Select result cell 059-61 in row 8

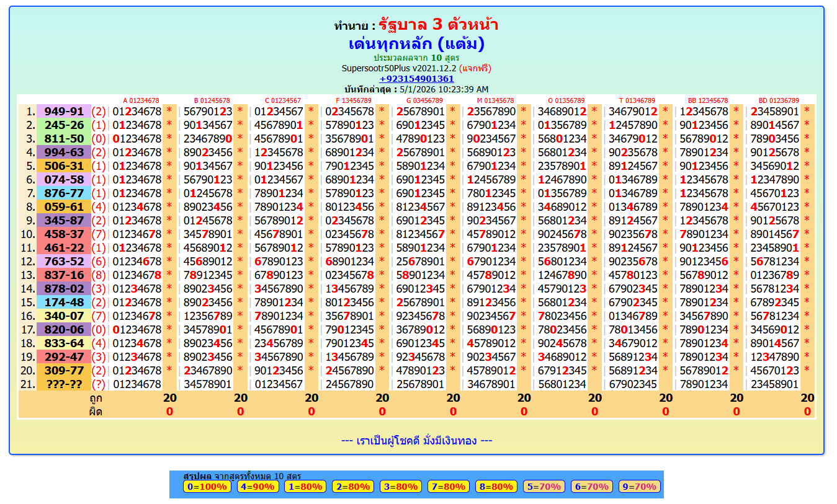click(x=64, y=207)
